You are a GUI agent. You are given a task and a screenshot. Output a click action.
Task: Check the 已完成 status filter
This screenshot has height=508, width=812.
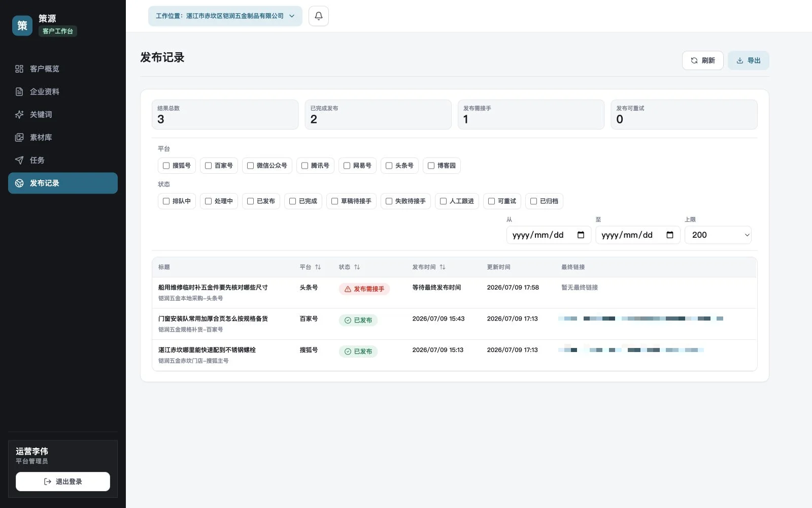pyautogui.click(x=292, y=201)
